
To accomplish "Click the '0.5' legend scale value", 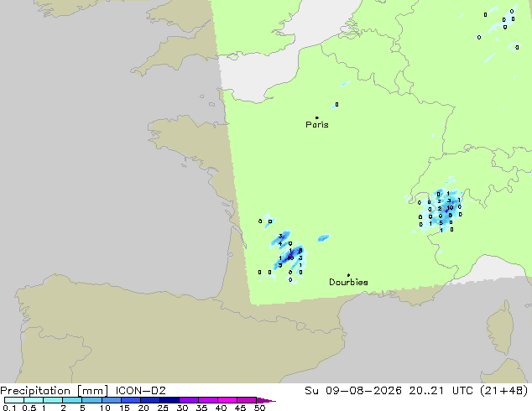I will coord(29,408).
